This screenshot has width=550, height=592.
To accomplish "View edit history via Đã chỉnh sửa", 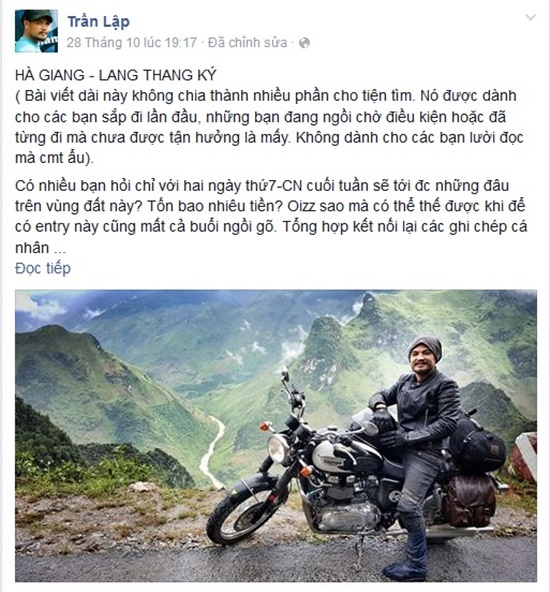I will click(x=247, y=42).
